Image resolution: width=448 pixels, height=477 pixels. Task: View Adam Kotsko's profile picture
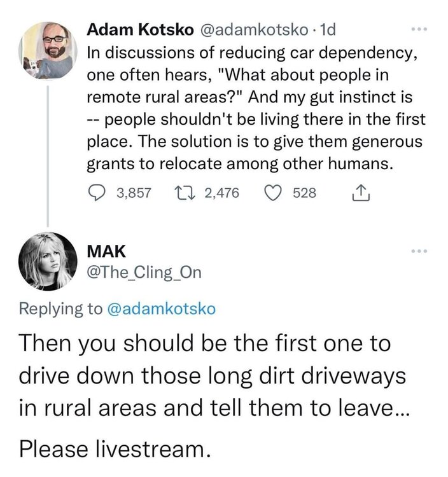(x=48, y=50)
